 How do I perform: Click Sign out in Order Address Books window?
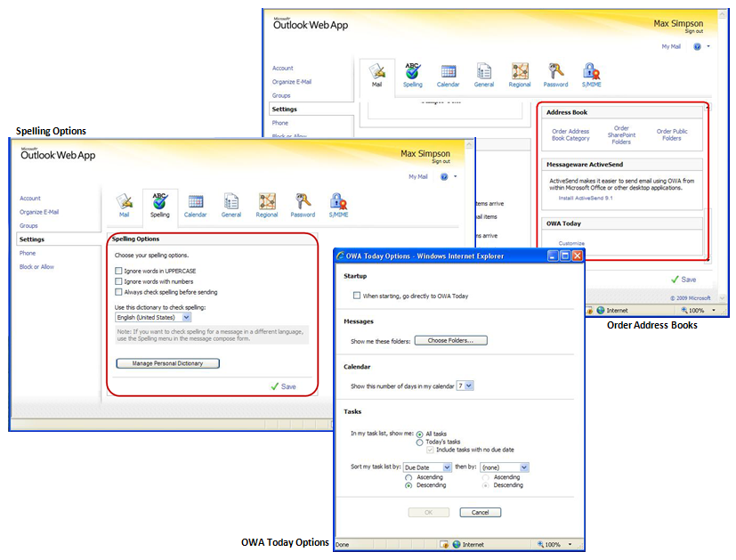coord(694,31)
